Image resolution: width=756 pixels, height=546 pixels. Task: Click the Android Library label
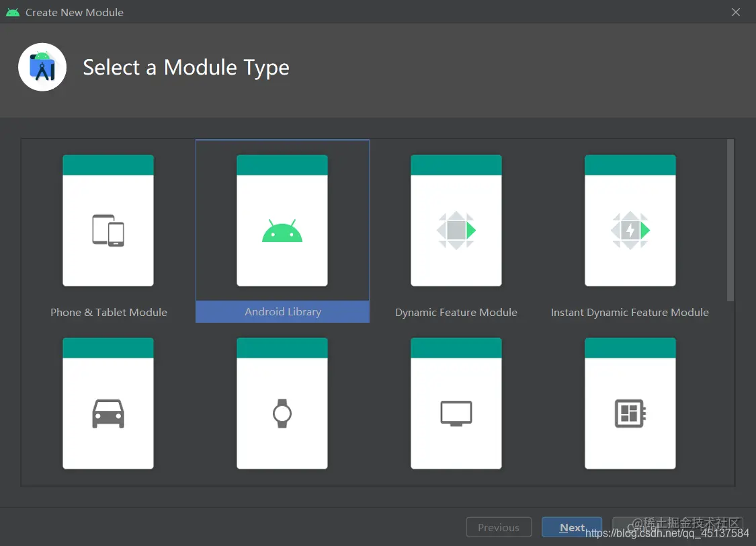pos(282,311)
